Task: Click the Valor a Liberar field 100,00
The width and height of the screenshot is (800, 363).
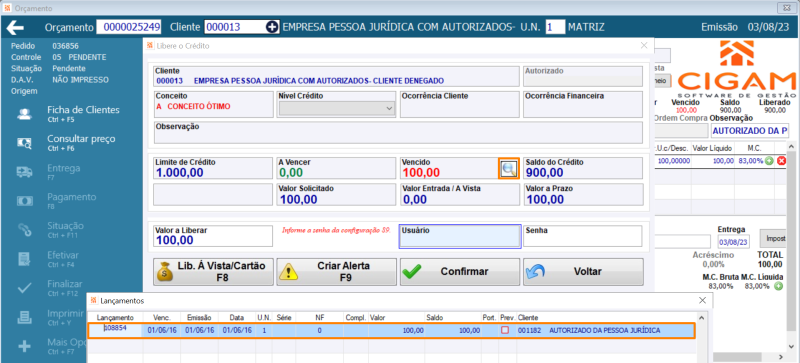Action: pyautogui.click(x=213, y=236)
